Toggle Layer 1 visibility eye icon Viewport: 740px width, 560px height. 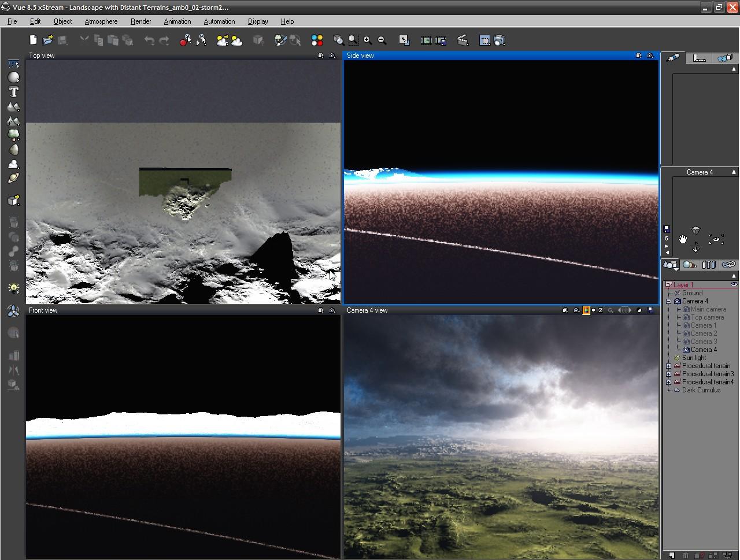tap(734, 285)
